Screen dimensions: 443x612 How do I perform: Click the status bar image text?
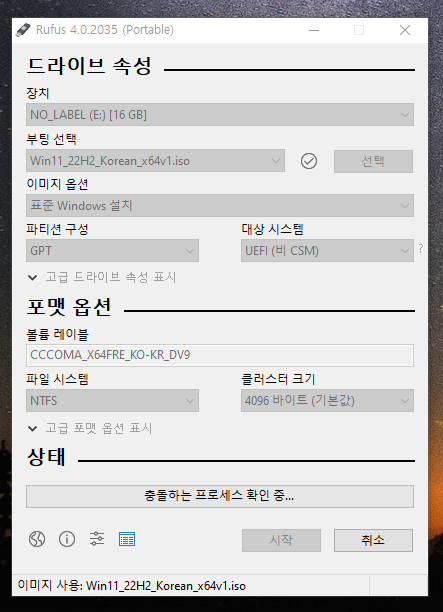(x=132, y=586)
